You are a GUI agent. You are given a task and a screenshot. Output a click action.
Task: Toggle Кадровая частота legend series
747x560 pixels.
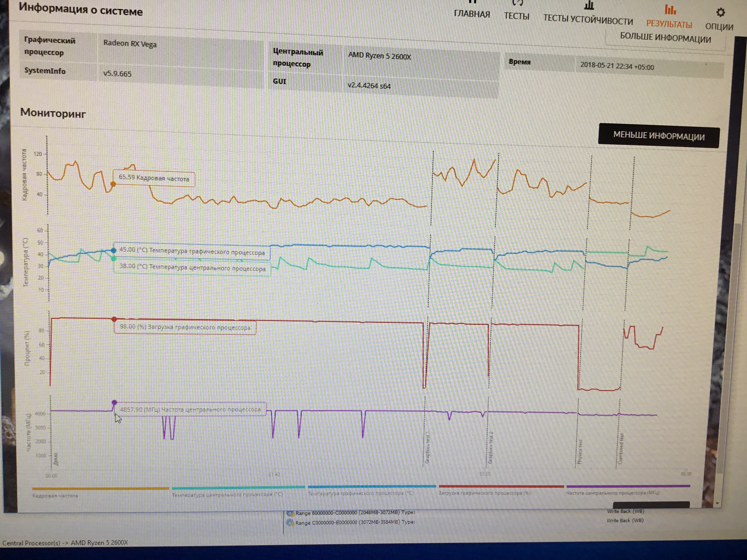click(x=55, y=495)
